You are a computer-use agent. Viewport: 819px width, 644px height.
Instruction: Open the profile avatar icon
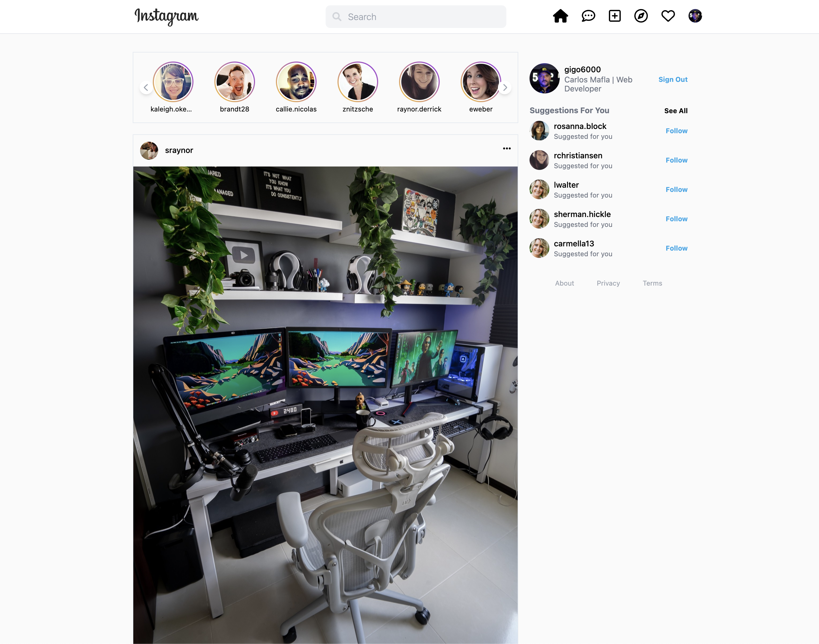click(x=695, y=16)
